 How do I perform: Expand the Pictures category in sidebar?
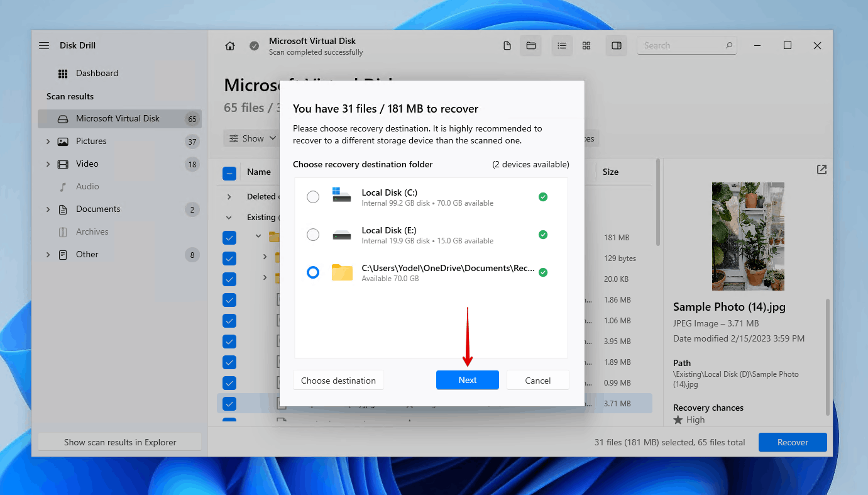48,142
